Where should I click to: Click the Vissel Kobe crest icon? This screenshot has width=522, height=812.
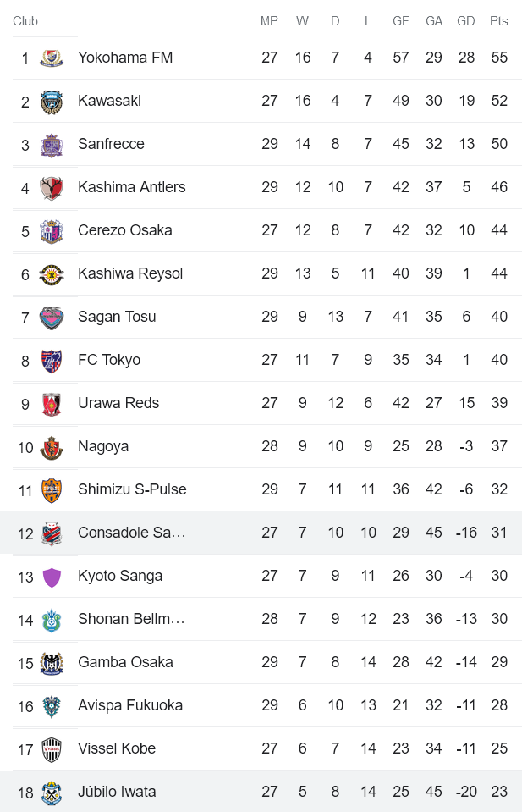(50, 748)
